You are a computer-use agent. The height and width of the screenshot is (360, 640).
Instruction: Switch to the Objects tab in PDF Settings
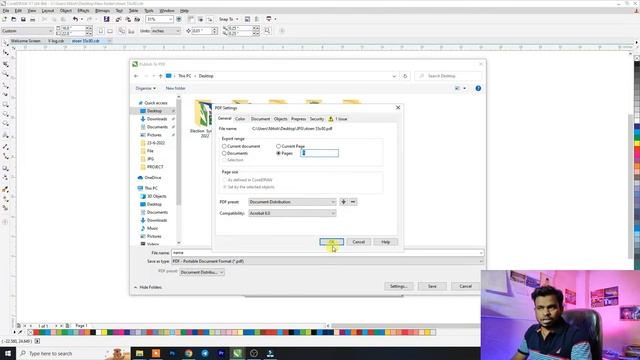(x=280, y=119)
